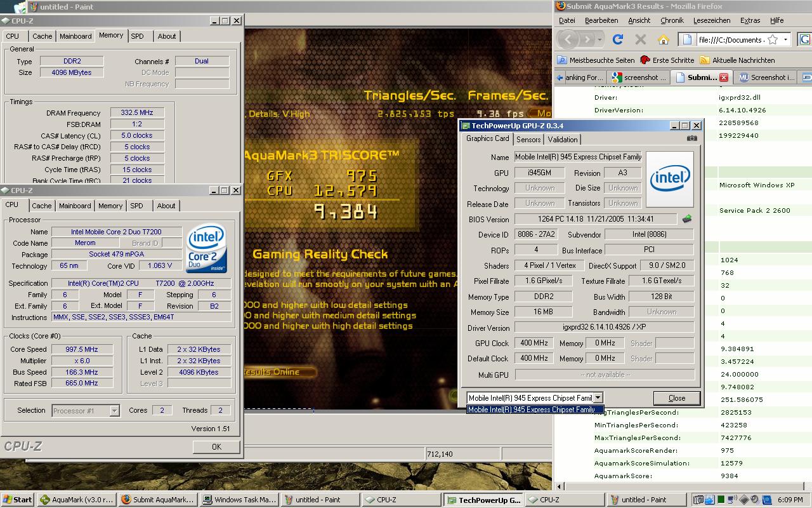Open Cache tab in CPU-Z processor window
The image size is (812, 508).
(x=42, y=206)
